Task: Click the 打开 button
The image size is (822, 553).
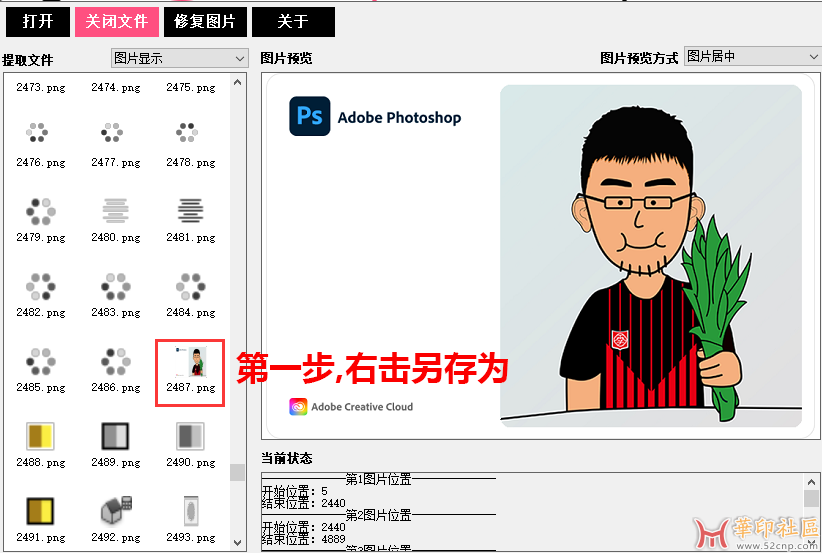Action: click(38, 21)
